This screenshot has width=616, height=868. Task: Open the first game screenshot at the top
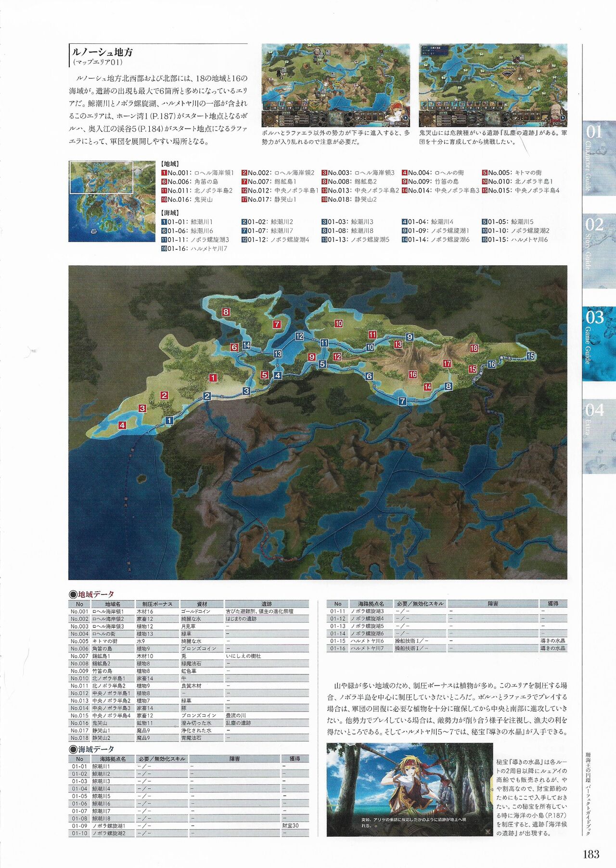[336, 85]
